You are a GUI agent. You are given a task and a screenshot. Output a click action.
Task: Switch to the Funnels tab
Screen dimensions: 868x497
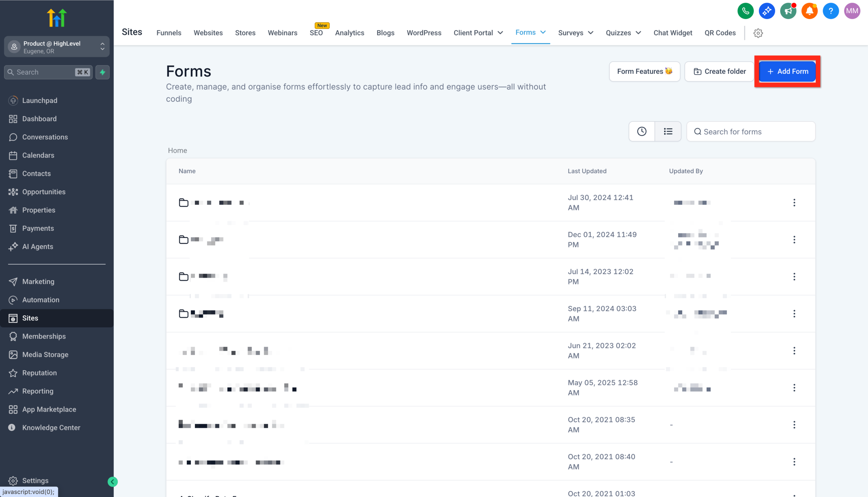coord(169,33)
